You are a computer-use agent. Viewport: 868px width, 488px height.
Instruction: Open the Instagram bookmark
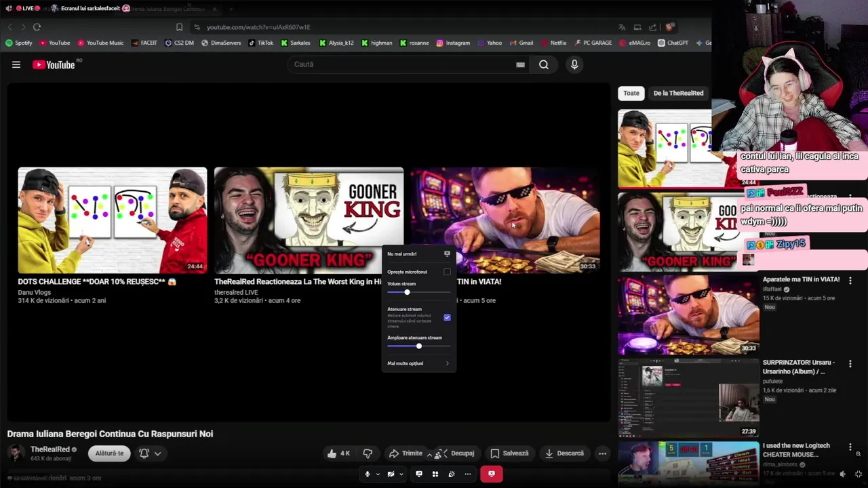(x=453, y=43)
